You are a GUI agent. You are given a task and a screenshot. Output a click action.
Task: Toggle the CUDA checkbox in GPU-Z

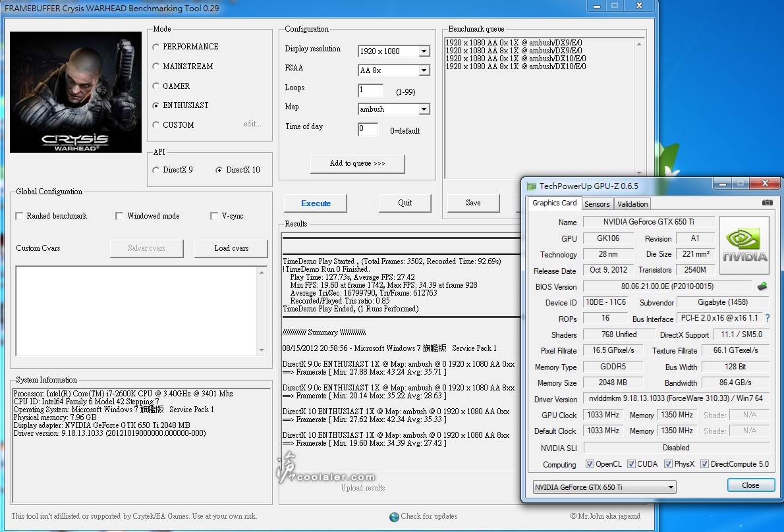coord(631,464)
